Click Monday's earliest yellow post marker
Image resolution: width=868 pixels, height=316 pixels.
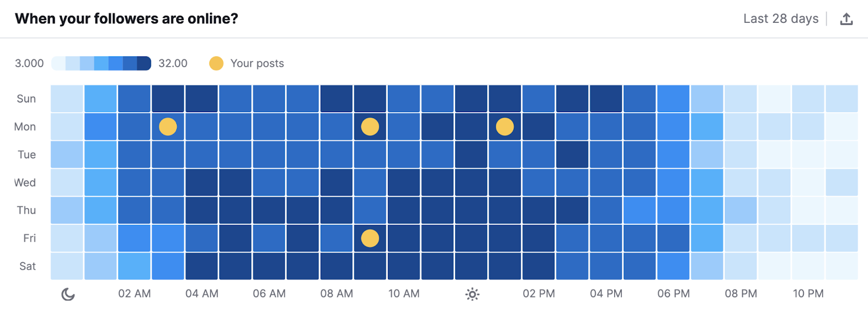click(168, 126)
